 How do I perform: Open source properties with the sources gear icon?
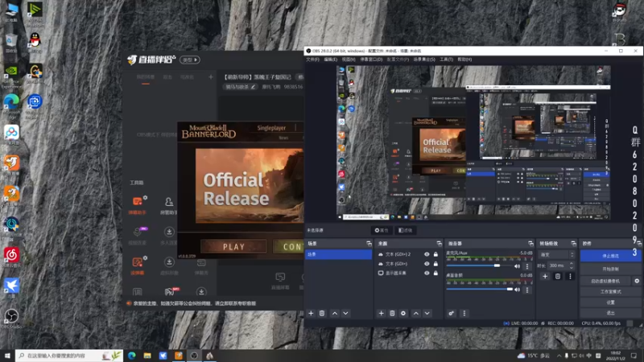click(x=403, y=313)
